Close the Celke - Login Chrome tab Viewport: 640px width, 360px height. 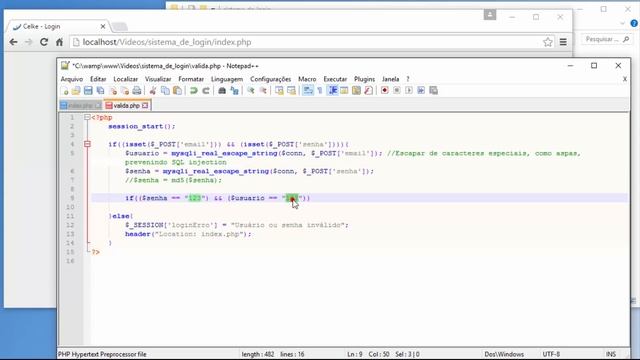(102, 27)
